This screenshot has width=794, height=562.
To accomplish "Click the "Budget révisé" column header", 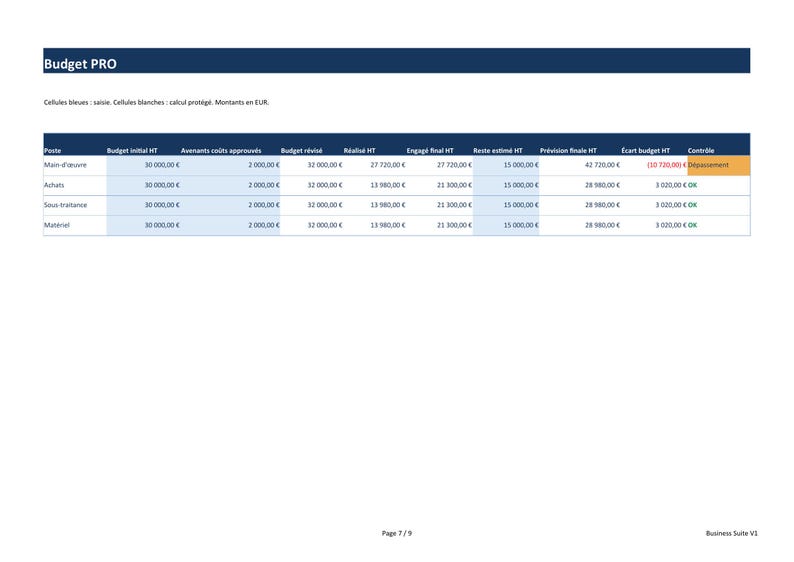I will (x=301, y=150).
